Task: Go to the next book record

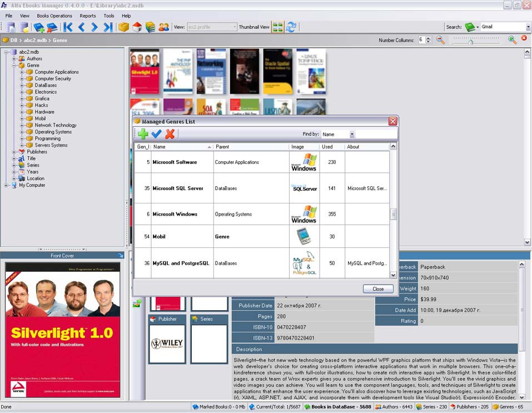Action: (95, 27)
